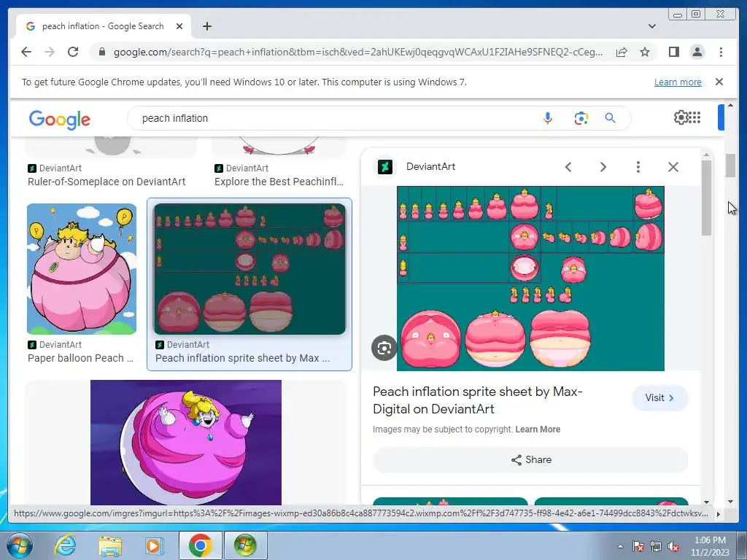Expand tab search dropdown arrow
Image resolution: width=747 pixels, height=560 pixels.
coord(652,26)
